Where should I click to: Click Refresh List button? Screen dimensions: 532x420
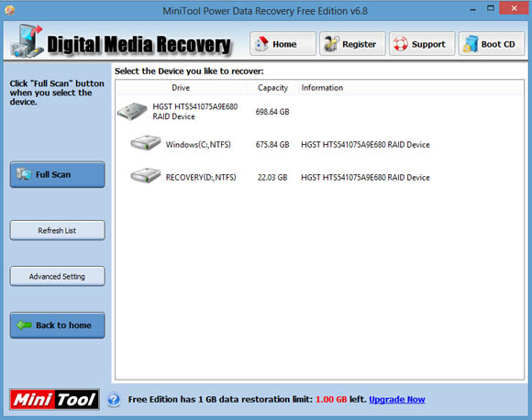(58, 231)
